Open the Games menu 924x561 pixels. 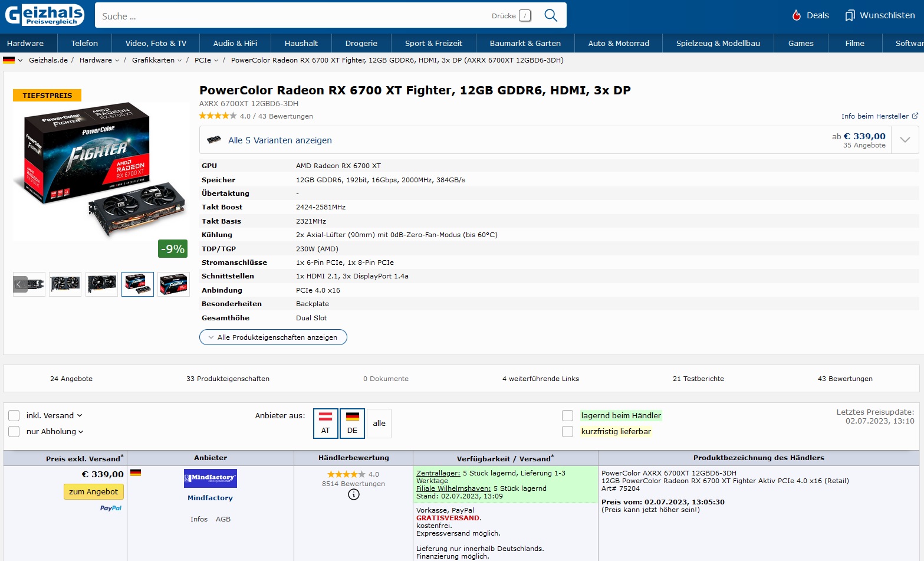[801, 43]
